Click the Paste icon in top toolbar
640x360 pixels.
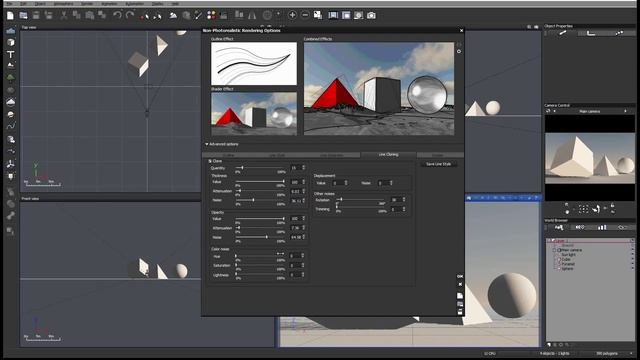coord(89,16)
